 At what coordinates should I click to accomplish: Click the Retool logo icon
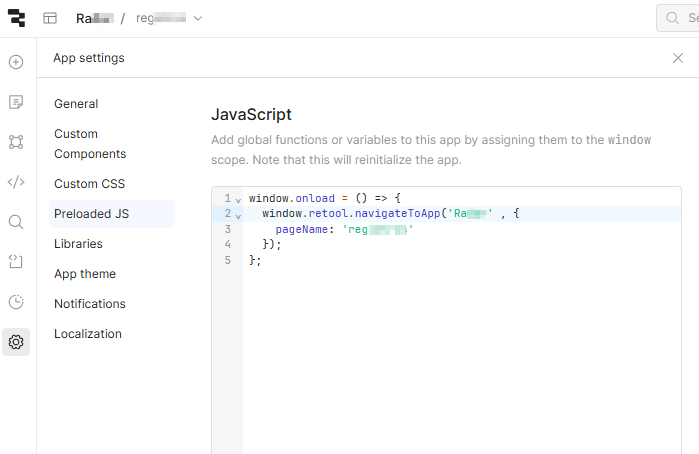[17, 18]
